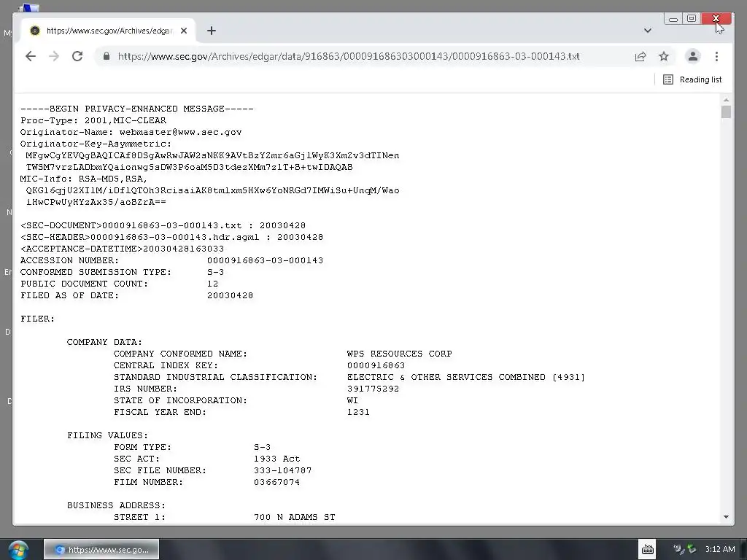Screen dimensions: 747x560
Task: Open the on-screen keyboard tray icon
Action: coord(648,550)
